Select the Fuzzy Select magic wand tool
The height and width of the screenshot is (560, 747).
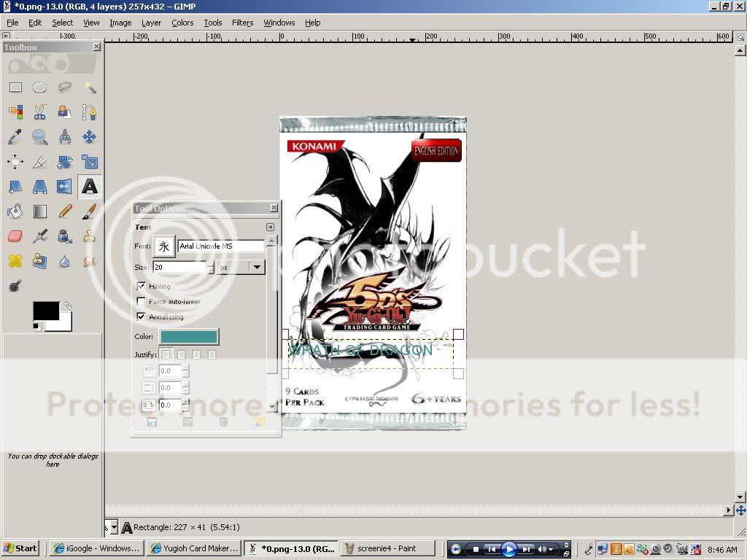(x=90, y=87)
